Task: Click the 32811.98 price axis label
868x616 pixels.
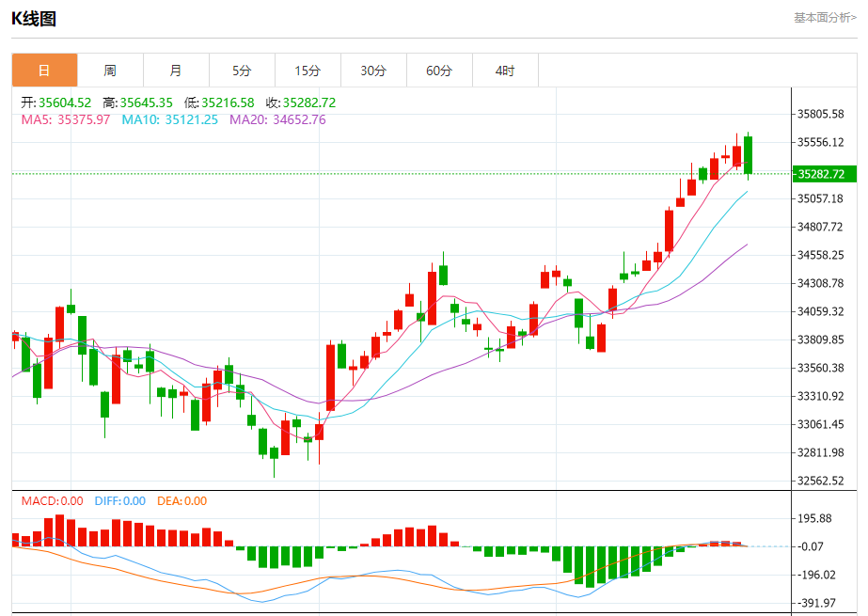Action: [x=820, y=452]
